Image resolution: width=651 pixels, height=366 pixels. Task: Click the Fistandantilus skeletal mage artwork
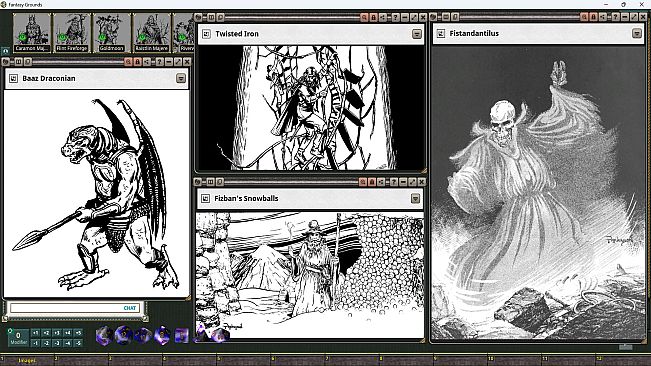pyautogui.click(x=538, y=193)
